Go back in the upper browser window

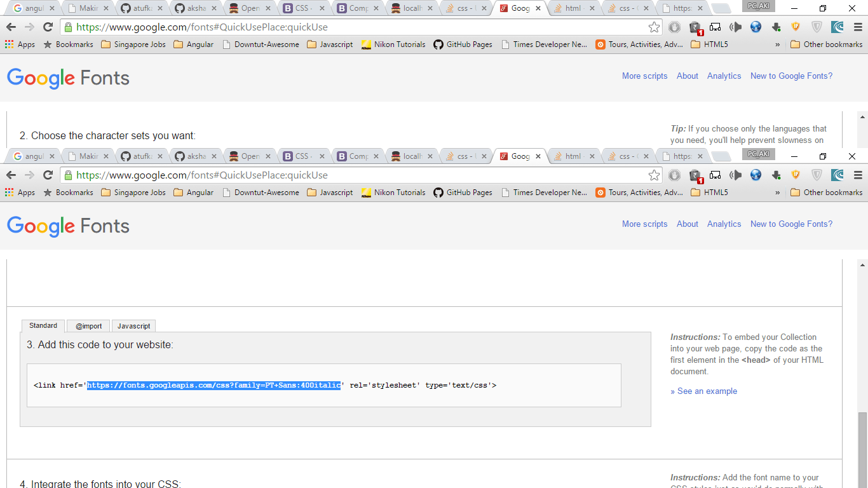coord(11,27)
